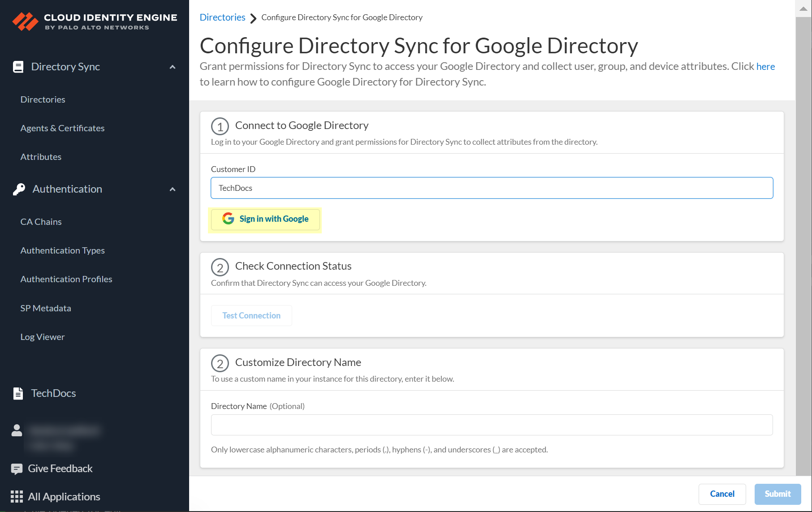Click the Directories breadcrumb link
The image size is (812, 512).
pyautogui.click(x=222, y=17)
